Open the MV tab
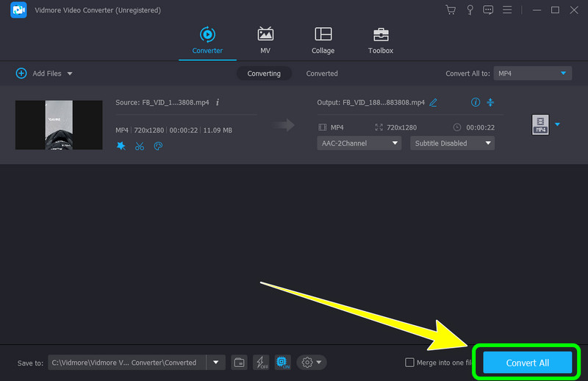This screenshot has height=381, width=588. 265,40
